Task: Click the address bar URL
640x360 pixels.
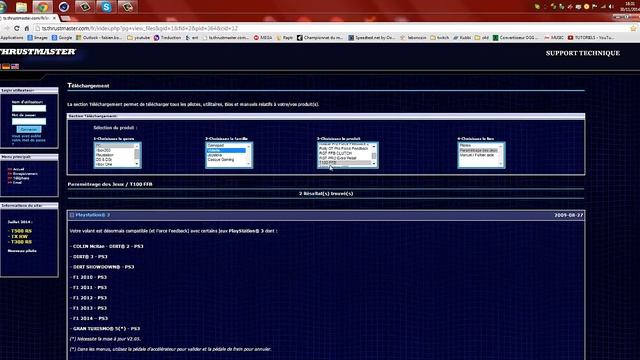Action: click(140, 28)
